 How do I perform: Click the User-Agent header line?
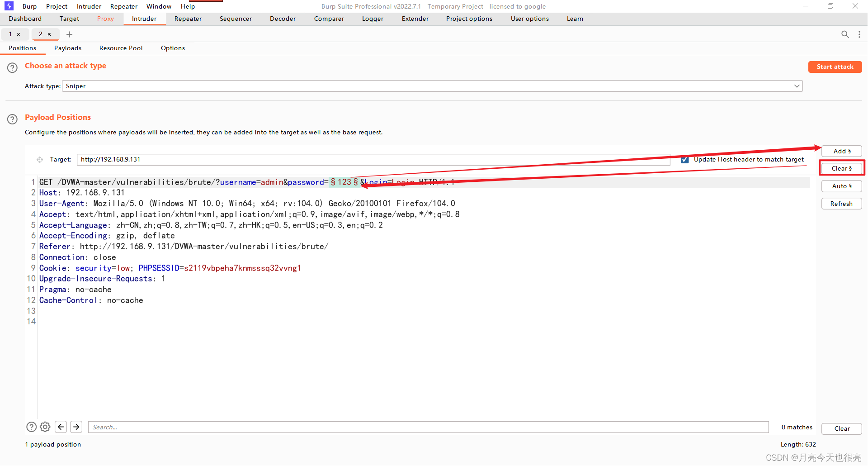pos(247,204)
